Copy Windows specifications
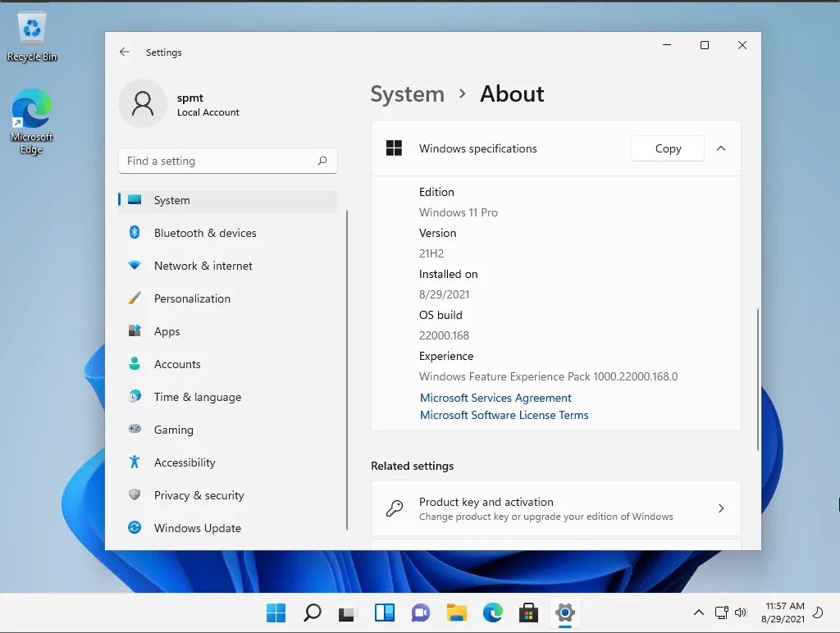The height and width of the screenshot is (633, 840). pos(668,148)
